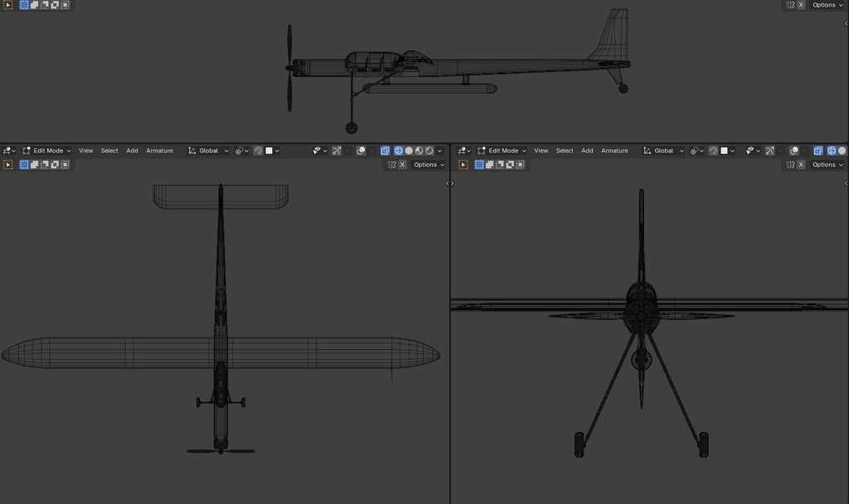Set selection mode New in bottom-right viewport
Image resolution: width=849 pixels, height=504 pixels.
(479, 165)
